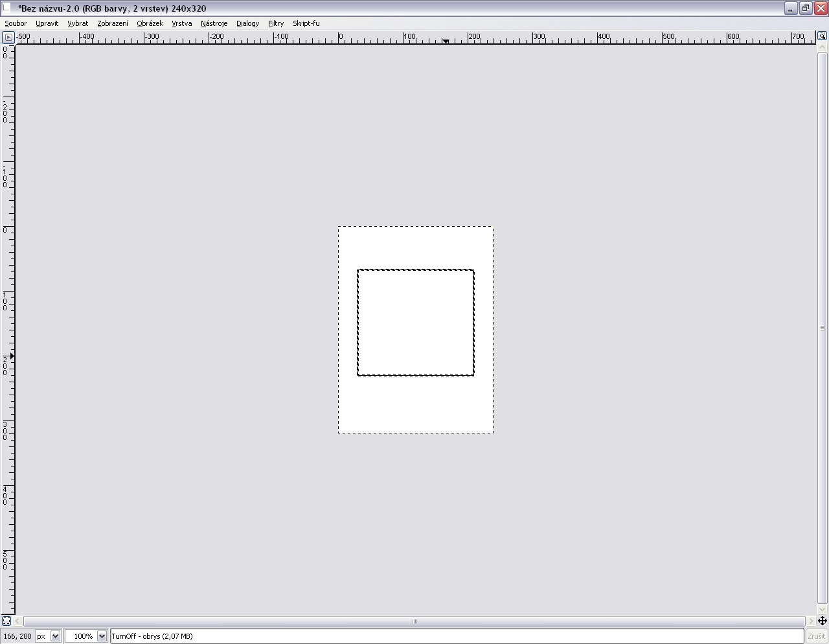This screenshot has width=829, height=644.
Task: Toggle the Quick Mask button at bottom-left
Action: [x=6, y=621]
